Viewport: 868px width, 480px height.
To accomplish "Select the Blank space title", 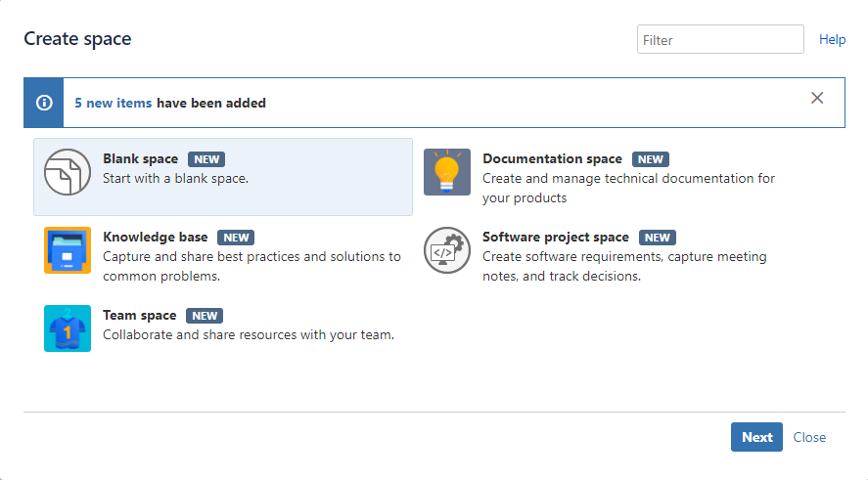I will (141, 158).
